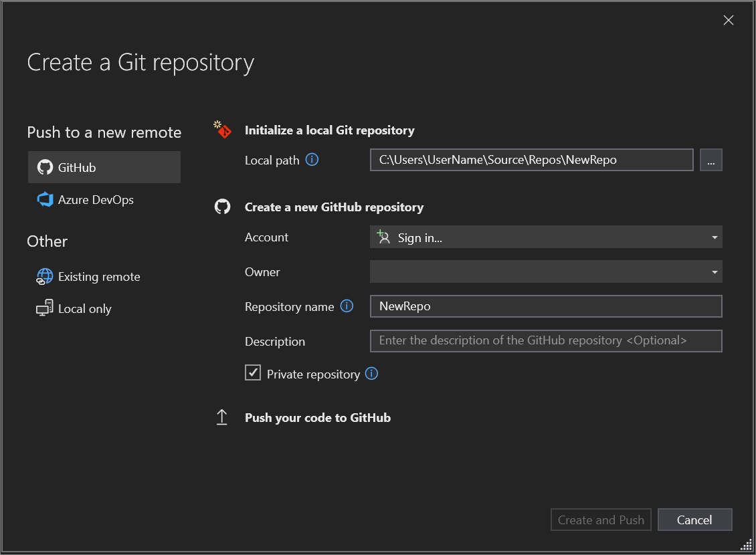Switch to the Existing remote option
The width and height of the screenshot is (756, 555).
(x=99, y=277)
